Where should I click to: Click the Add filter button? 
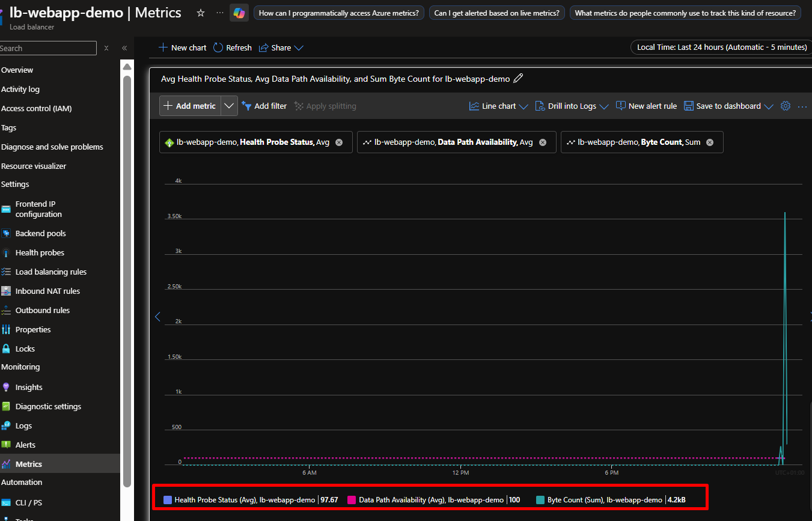click(264, 106)
